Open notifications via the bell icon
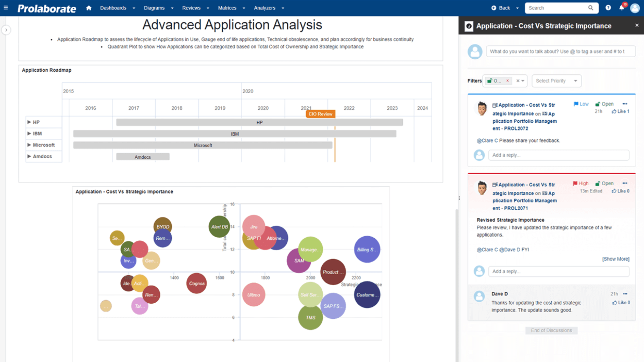This screenshot has height=362, width=644. point(622,8)
